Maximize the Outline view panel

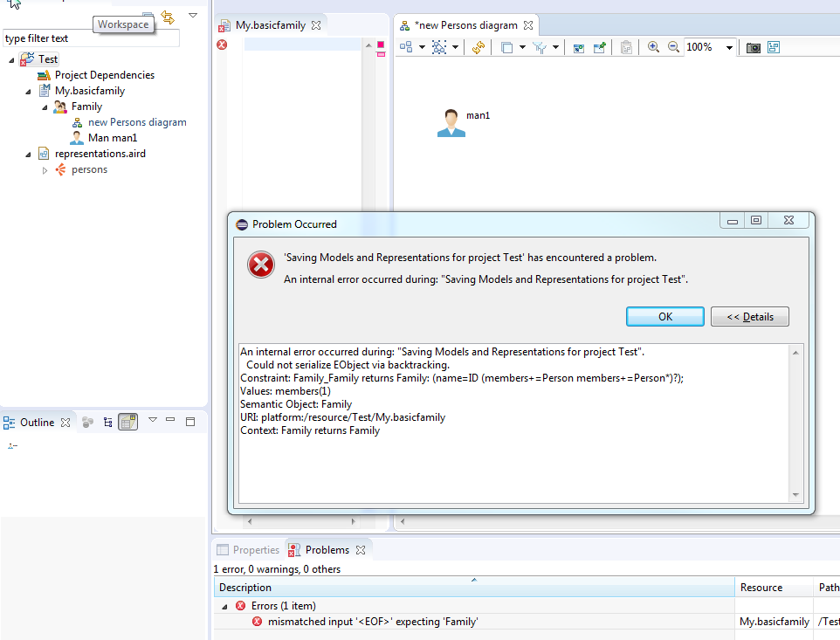point(190,422)
